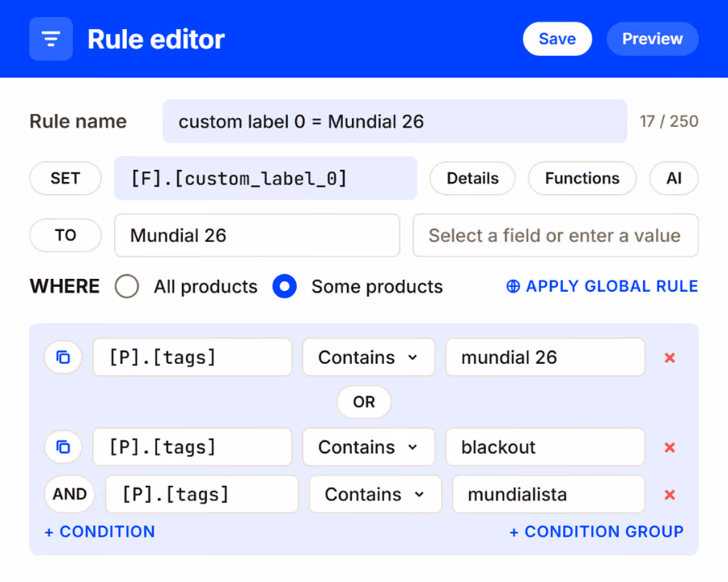Click the TO label pill
Screen dimensions: 728x582
(x=66, y=235)
